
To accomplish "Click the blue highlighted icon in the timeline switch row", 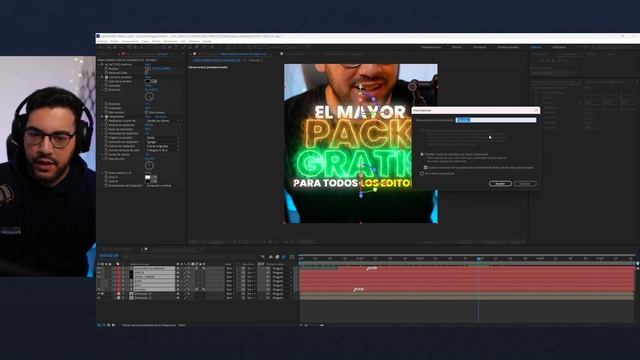I will [x=284, y=257].
